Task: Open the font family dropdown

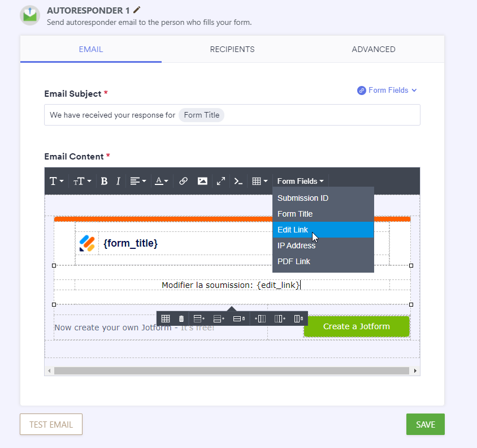Action: click(57, 181)
